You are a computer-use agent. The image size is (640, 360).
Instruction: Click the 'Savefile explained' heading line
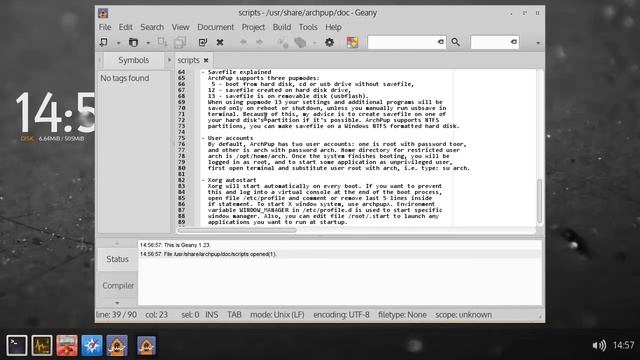point(239,72)
